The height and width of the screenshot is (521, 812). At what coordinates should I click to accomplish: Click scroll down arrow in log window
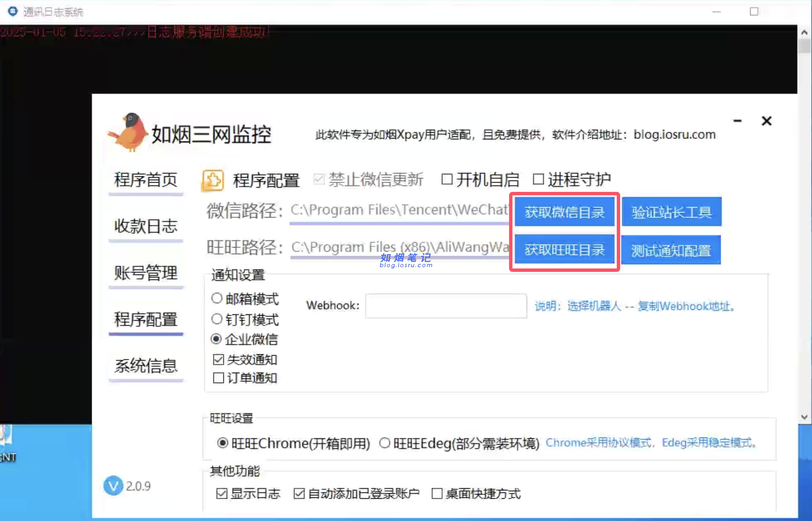804,417
